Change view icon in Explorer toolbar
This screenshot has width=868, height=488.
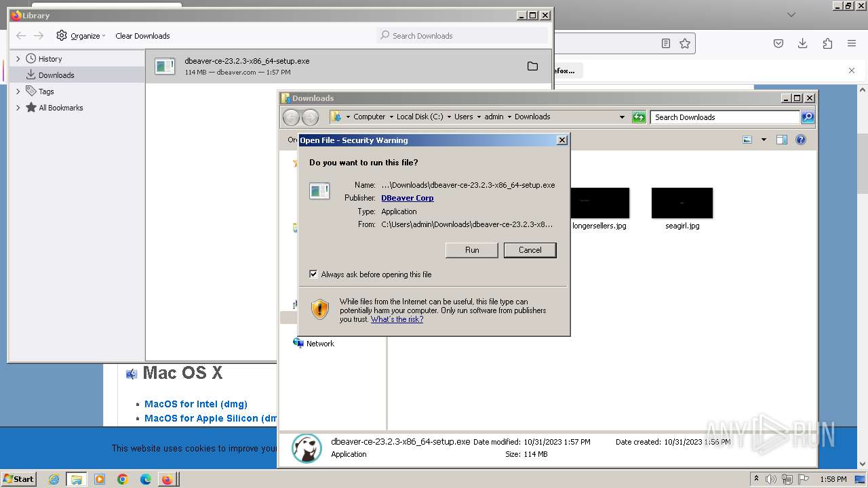[747, 140]
